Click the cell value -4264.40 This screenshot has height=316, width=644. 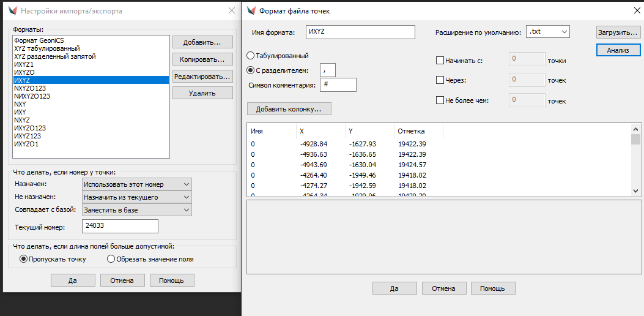tap(314, 175)
